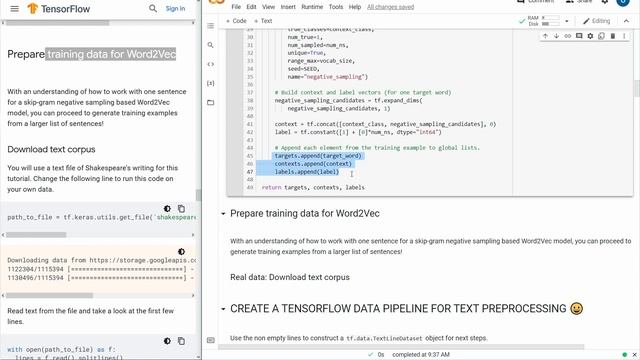640x360 pixels.
Task: Click the Colab notebook horizontal scrollbar
Action: (401, 347)
